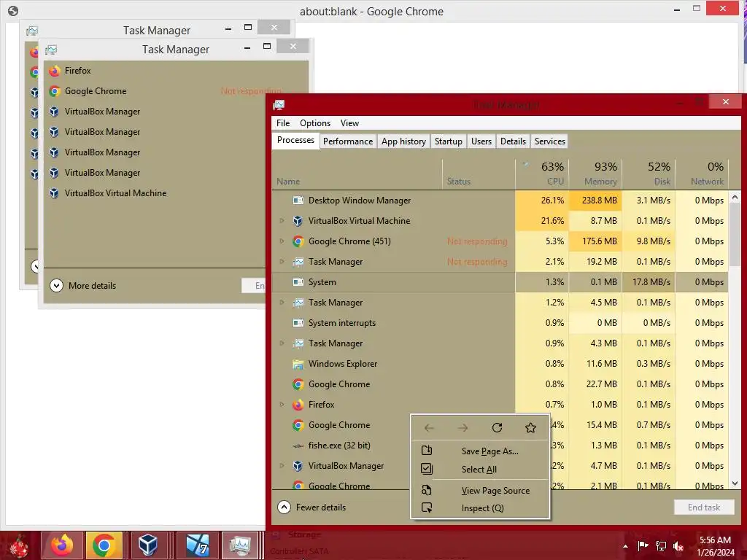
Task: Switch to the Startup tab
Action: point(449,141)
